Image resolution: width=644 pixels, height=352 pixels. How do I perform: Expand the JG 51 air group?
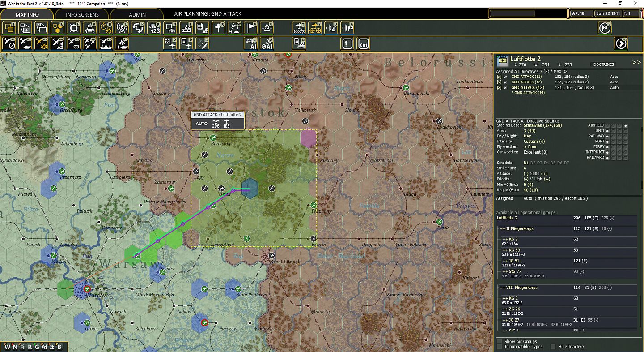505,261
